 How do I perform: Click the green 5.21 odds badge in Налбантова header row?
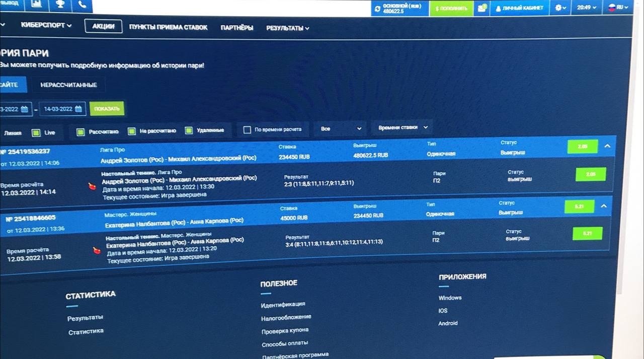[579, 207]
